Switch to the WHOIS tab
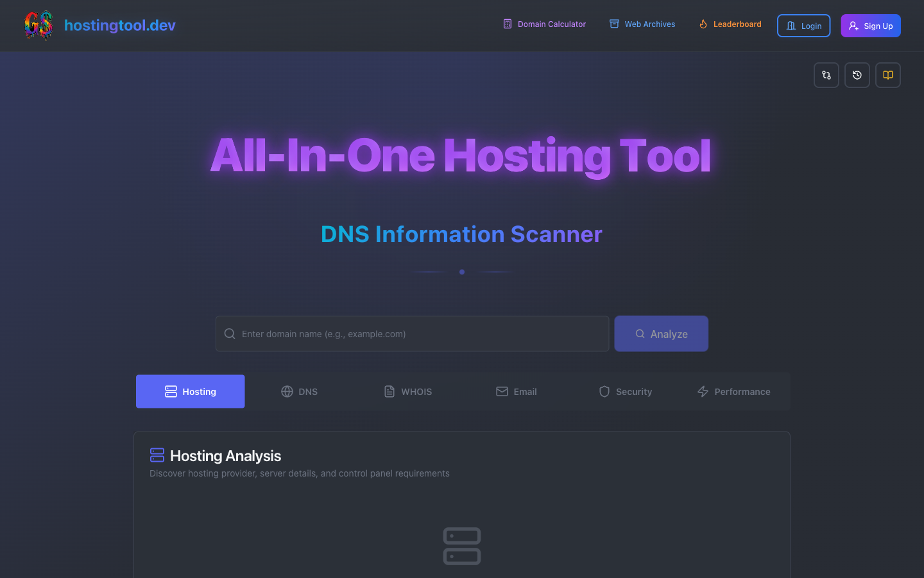The width and height of the screenshot is (924, 578). [408, 392]
